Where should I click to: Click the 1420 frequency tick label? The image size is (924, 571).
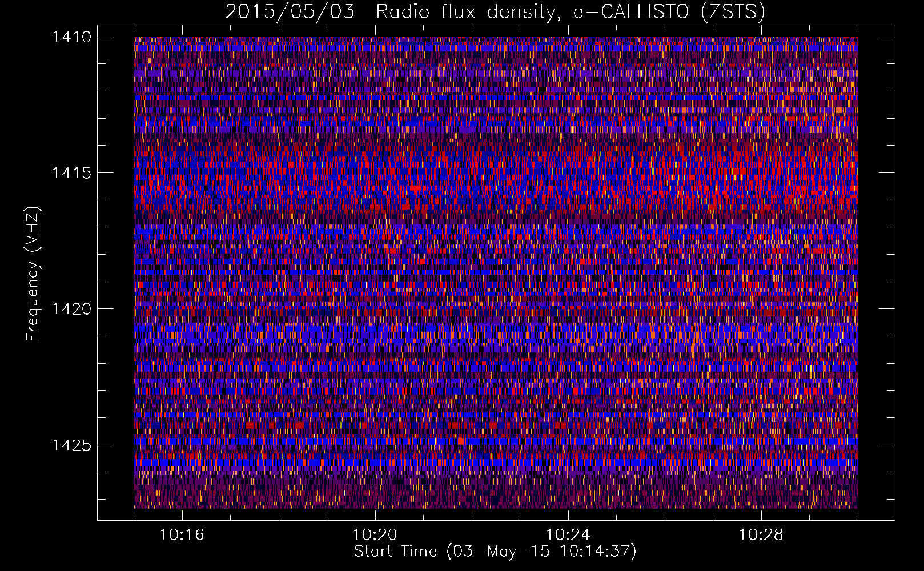coord(71,309)
